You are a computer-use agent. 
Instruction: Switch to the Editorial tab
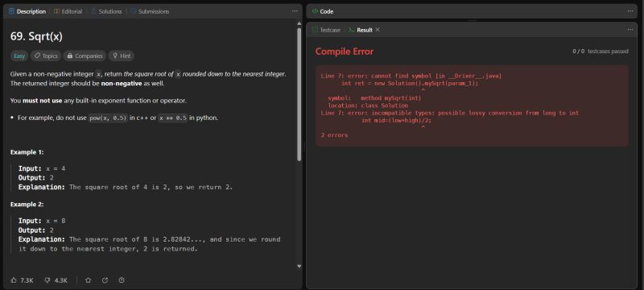point(68,11)
